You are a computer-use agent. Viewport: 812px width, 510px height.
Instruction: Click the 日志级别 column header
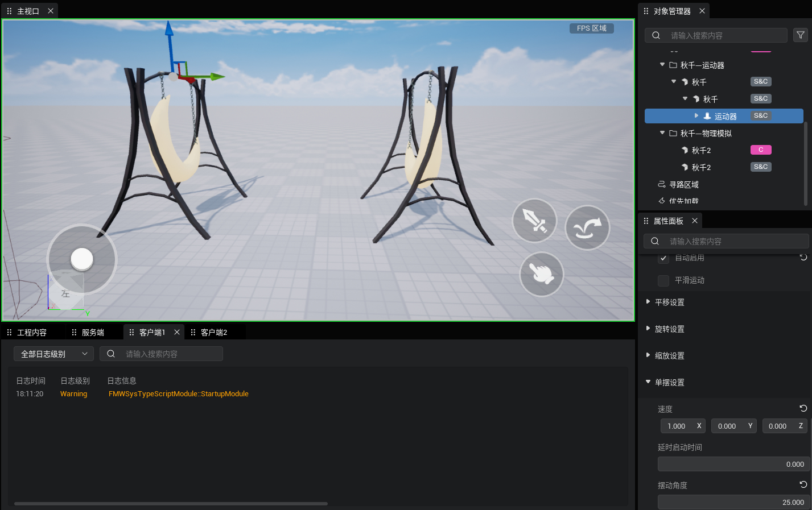[x=75, y=380]
